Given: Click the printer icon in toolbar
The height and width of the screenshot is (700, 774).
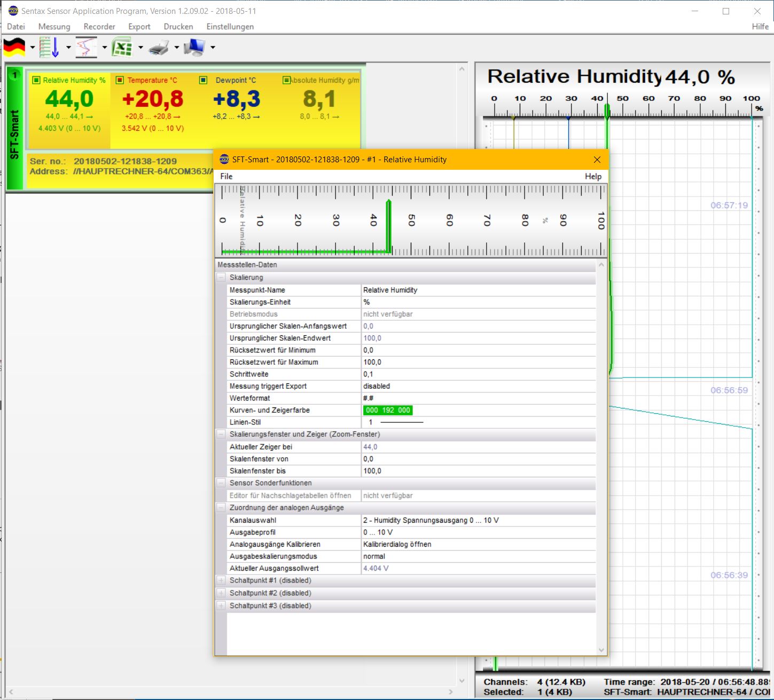Looking at the screenshot, I should pyautogui.click(x=158, y=47).
